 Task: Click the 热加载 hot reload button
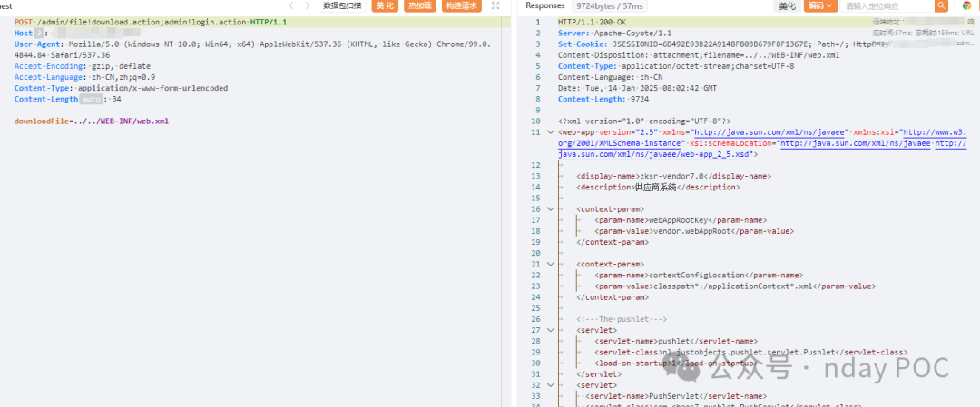(419, 5)
